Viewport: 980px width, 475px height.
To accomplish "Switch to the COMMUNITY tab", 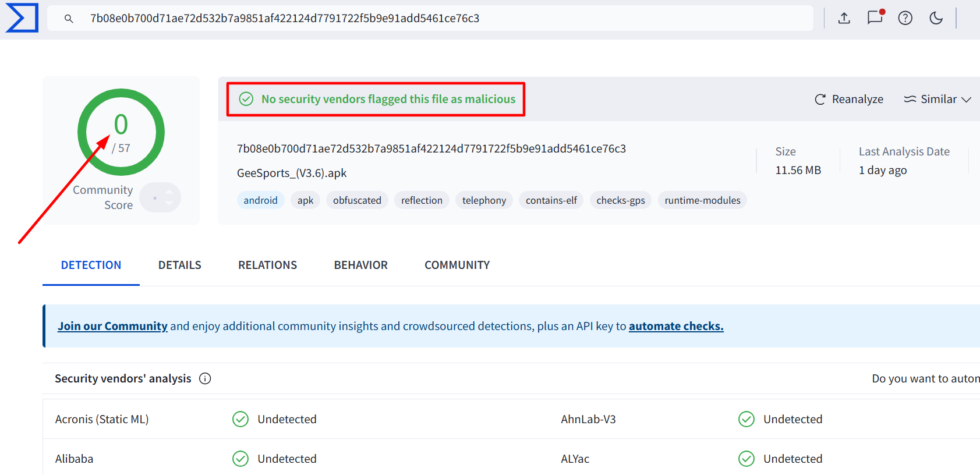I will click(457, 265).
